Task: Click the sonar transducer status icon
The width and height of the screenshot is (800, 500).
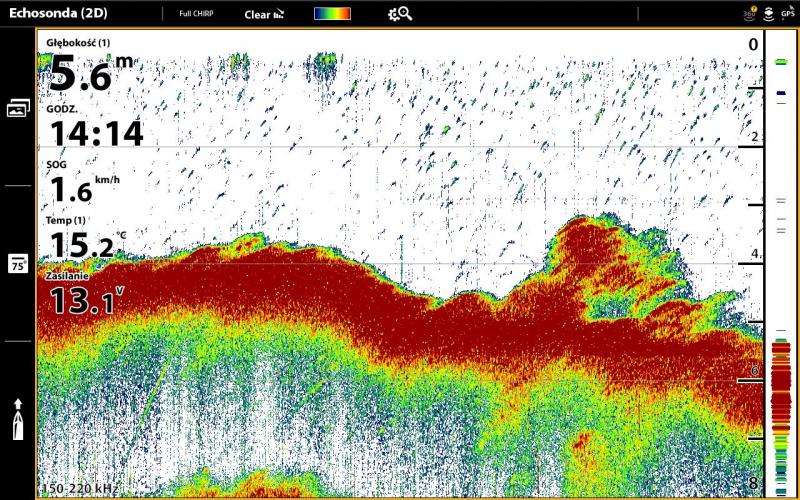Action: click(x=768, y=14)
